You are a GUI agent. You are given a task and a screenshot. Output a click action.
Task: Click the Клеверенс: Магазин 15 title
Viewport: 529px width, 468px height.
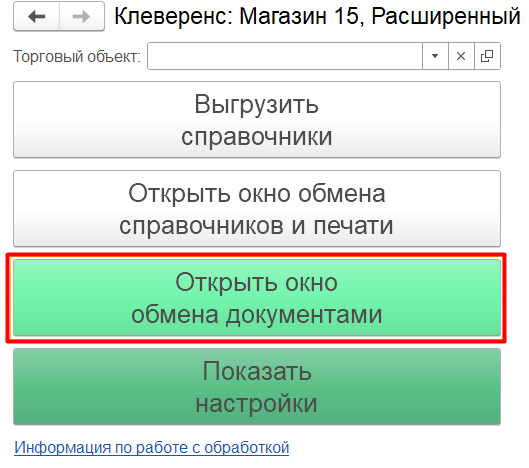point(317,16)
